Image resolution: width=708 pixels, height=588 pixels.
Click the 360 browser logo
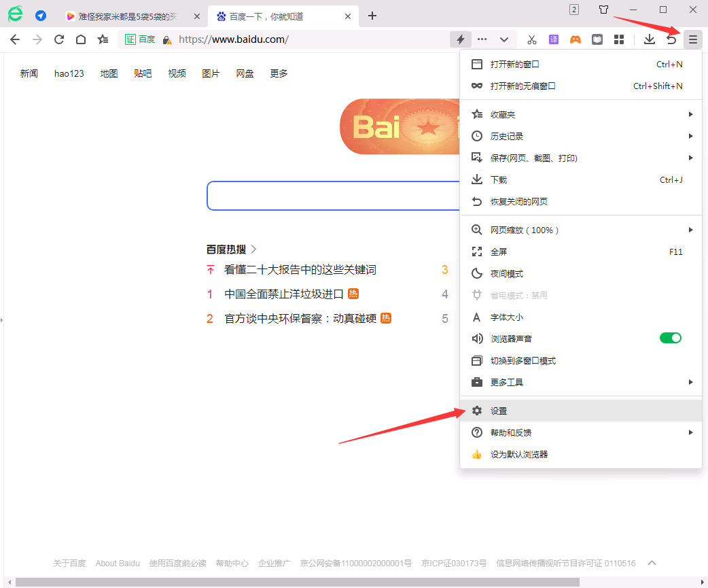tap(15, 14)
